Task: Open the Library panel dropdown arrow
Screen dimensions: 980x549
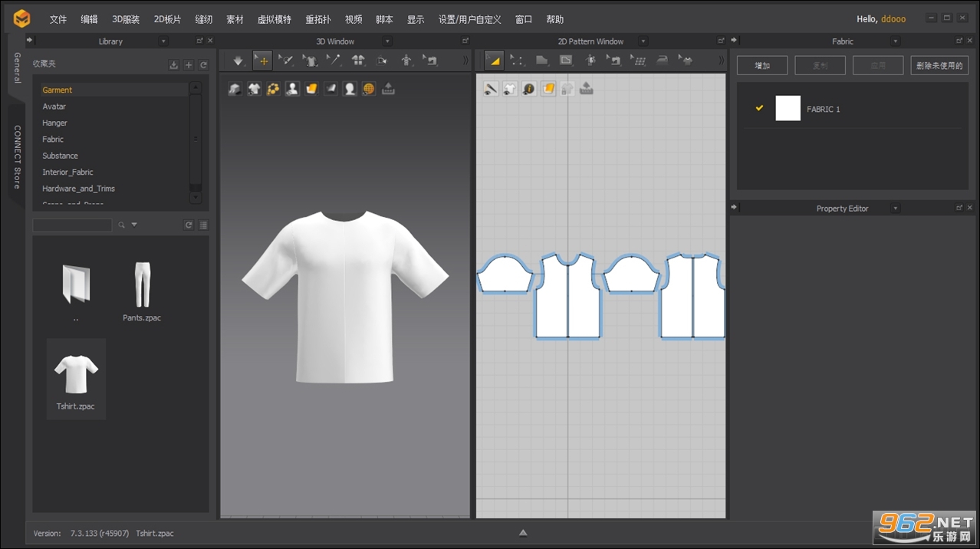Action: point(163,41)
